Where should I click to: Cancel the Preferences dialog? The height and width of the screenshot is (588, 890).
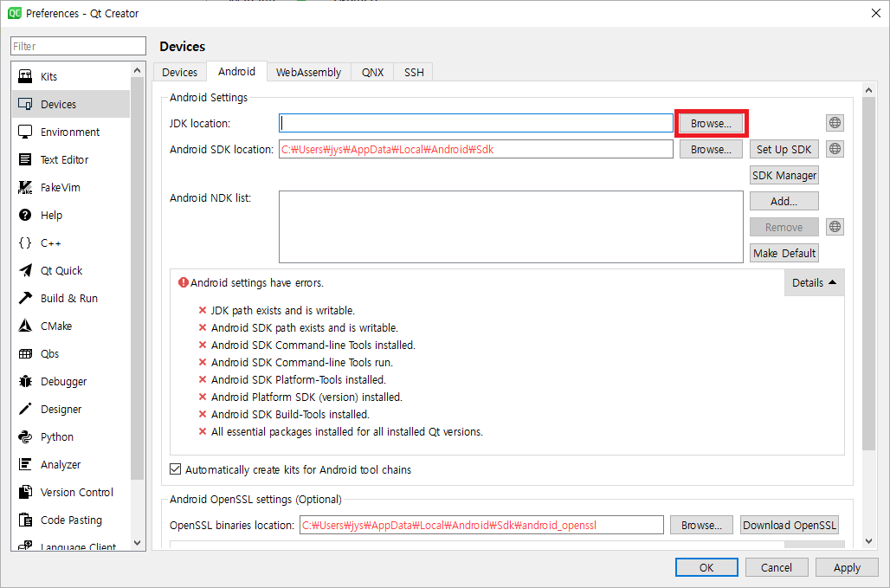pos(776,567)
